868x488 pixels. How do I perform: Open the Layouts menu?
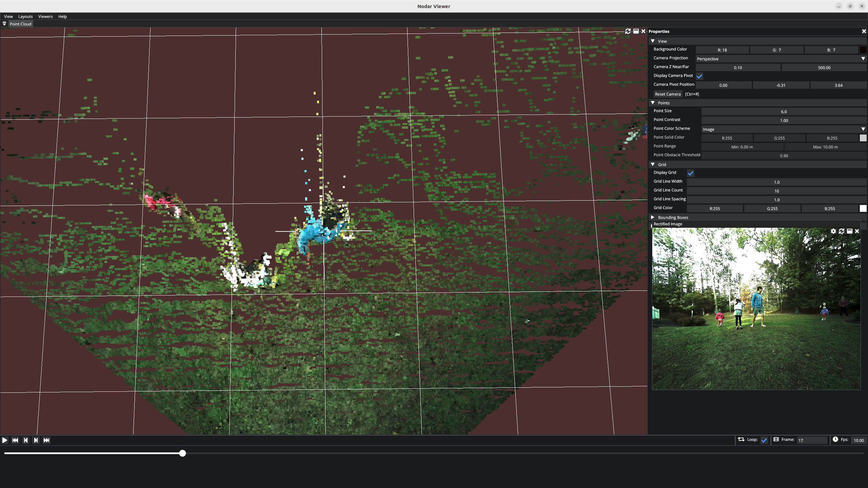tap(25, 16)
